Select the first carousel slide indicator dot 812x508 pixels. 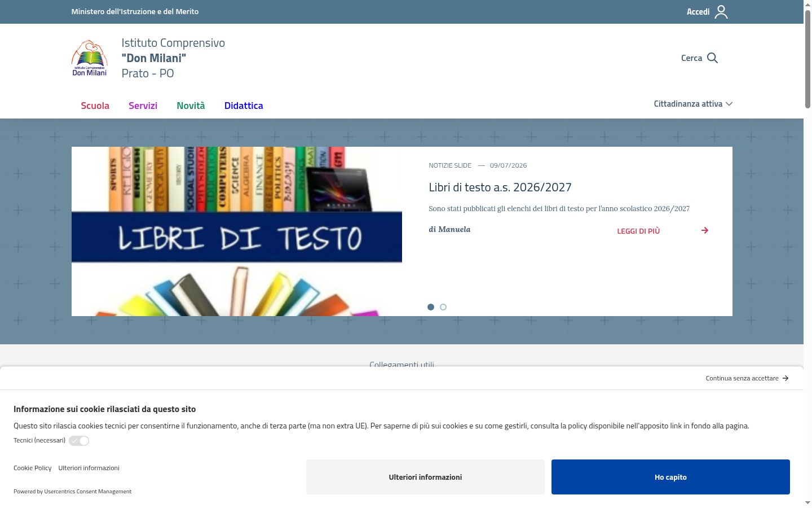[x=431, y=307]
